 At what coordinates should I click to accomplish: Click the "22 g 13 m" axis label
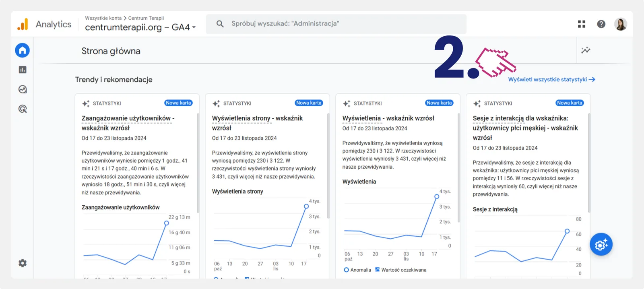pos(180,217)
